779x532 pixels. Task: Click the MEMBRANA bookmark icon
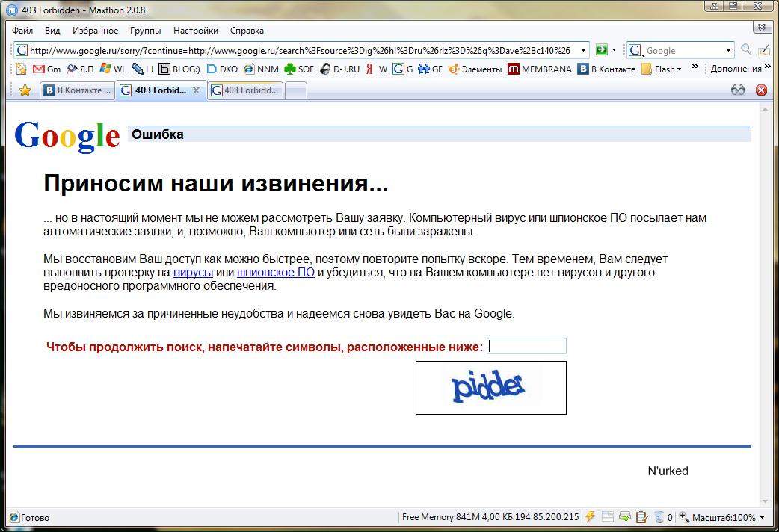click(x=514, y=69)
